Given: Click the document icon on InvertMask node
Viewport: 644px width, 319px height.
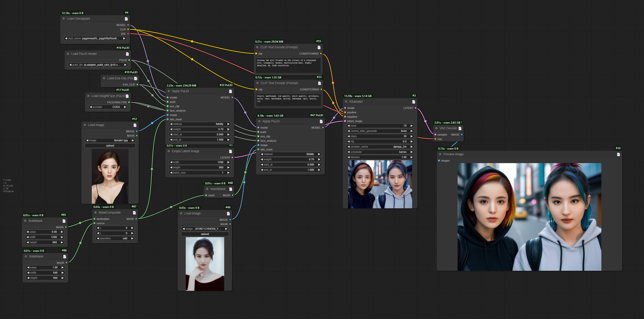Looking at the screenshot, I should 230,189.
